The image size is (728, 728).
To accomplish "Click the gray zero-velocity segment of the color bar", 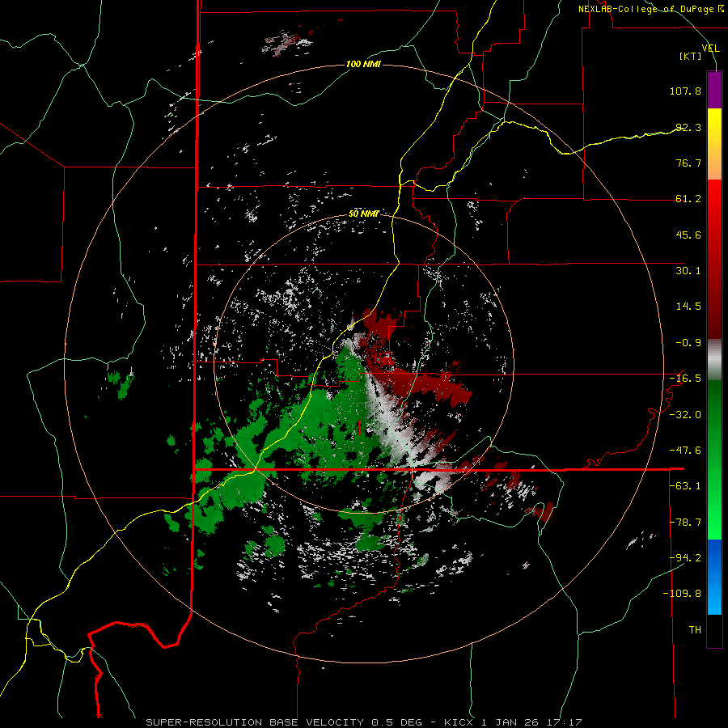I will (x=714, y=360).
